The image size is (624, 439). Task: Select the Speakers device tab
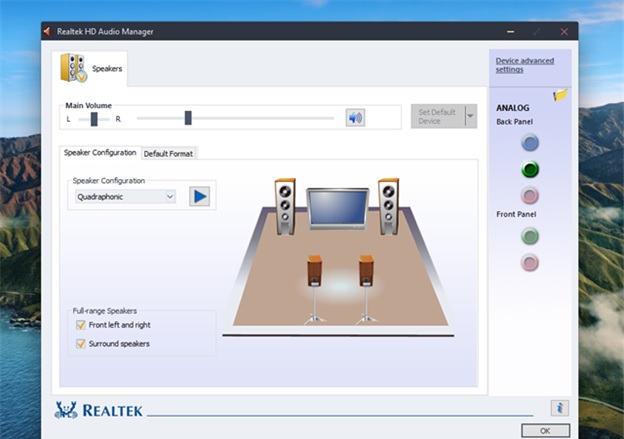[x=90, y=68]
